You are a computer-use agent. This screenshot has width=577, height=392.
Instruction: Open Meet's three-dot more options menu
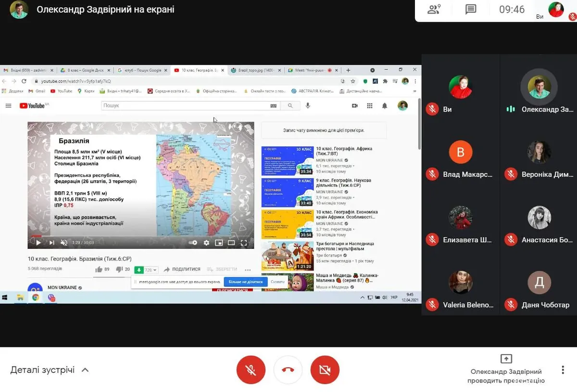pos(563,370)
